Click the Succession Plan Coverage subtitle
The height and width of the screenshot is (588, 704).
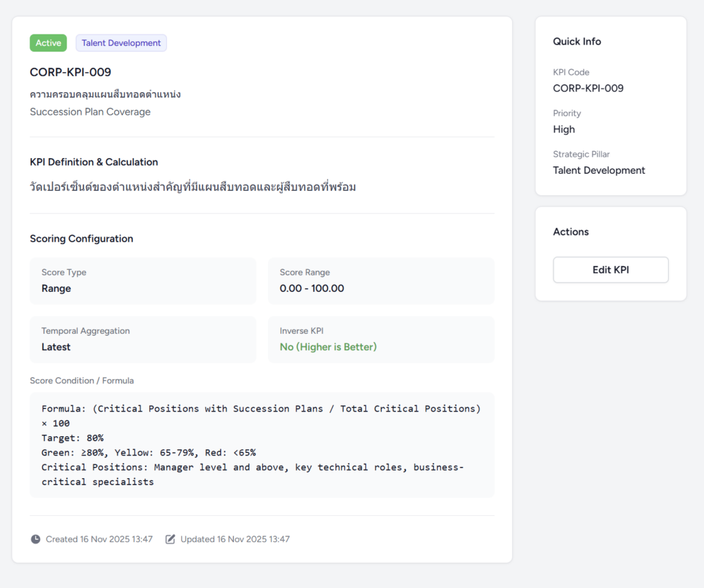click(90, 112)
